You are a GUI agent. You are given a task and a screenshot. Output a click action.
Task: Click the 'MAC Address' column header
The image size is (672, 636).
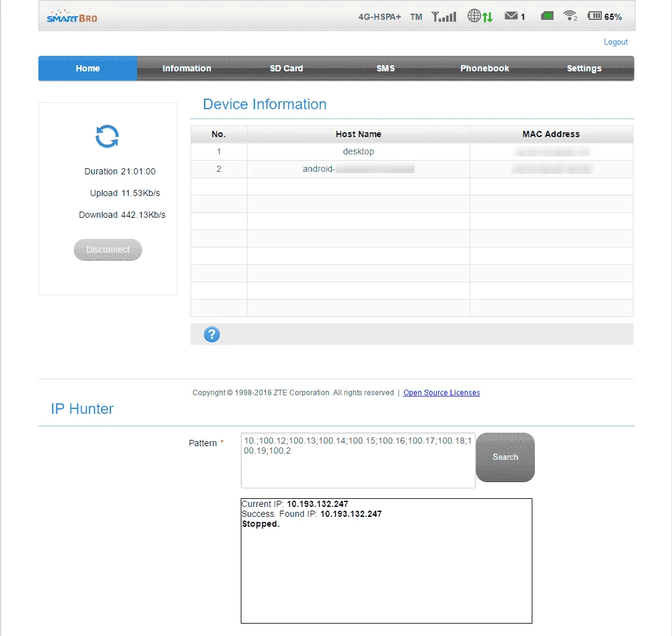click(551, 134)
